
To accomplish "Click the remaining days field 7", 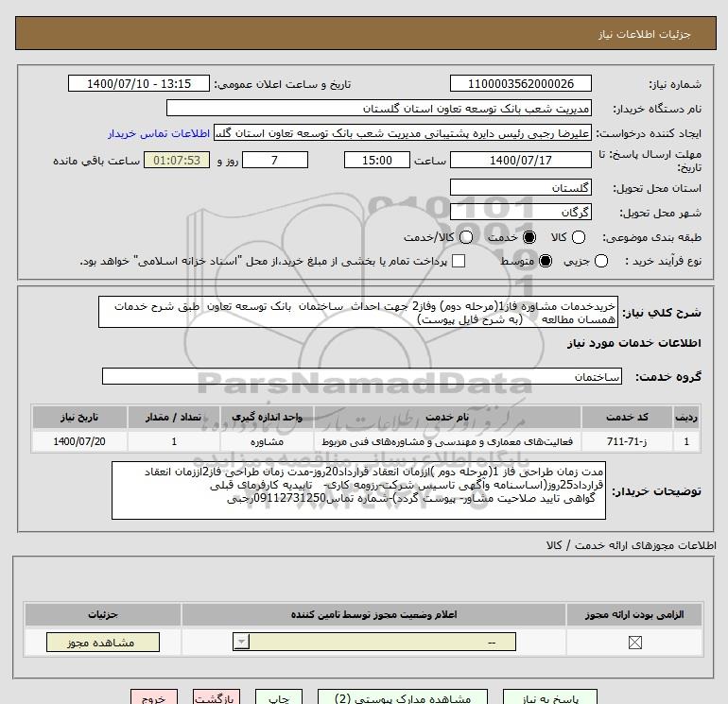I will pos(275,160).
